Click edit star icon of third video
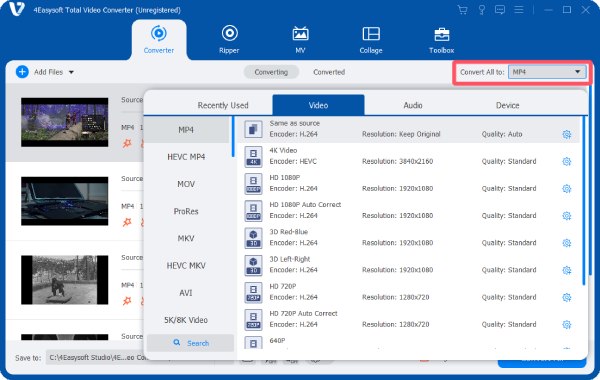This screenshot has width=600, height=380. tap(127, 301)
